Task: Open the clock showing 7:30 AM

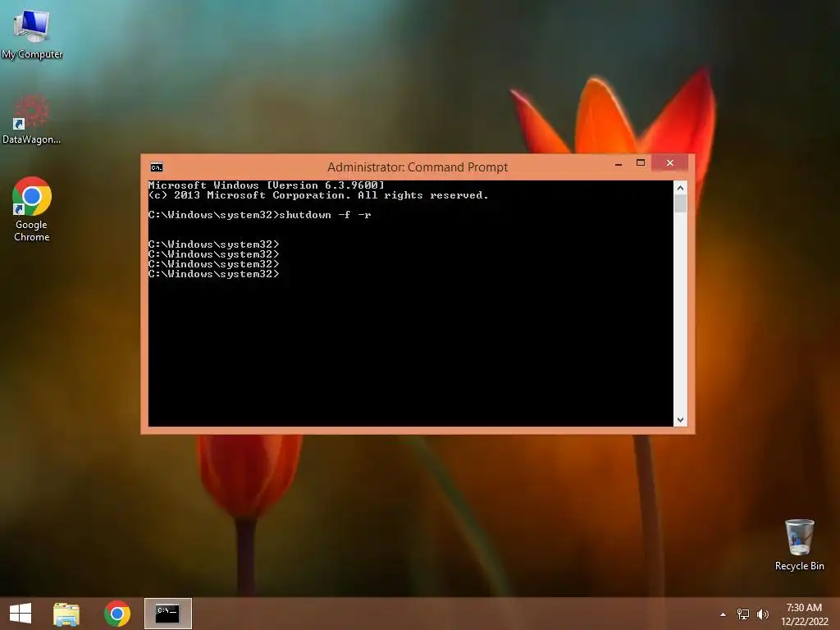Action: (804, 614)
